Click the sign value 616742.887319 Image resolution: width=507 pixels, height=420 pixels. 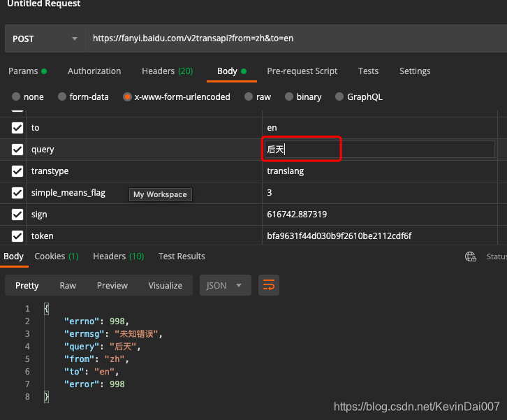click(380, 215)
